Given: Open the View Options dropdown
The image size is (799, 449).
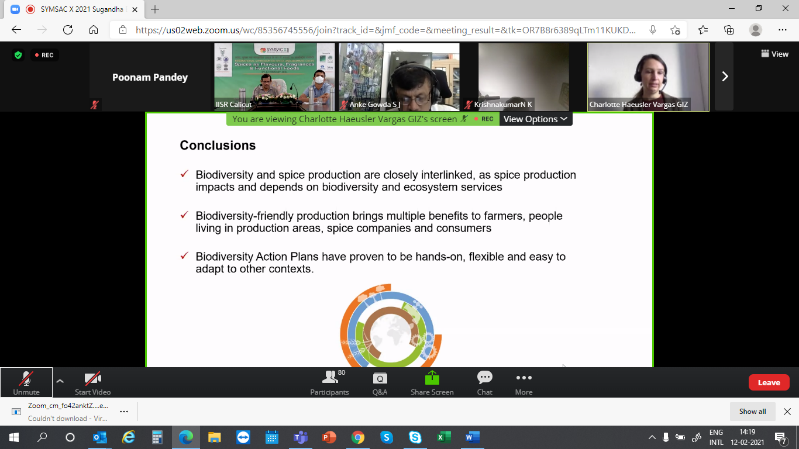Looking at the screenshot, I should [535, 119].
